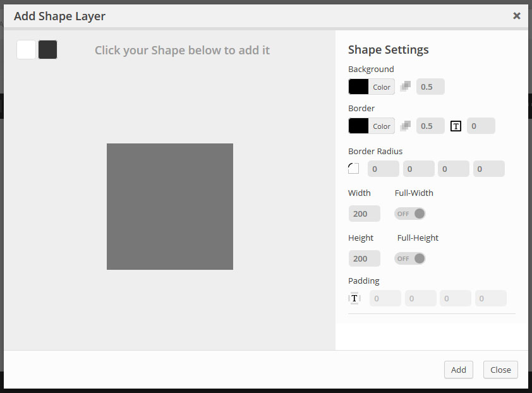Image resolution: width=532 pixels, height=393 pixels.
Task: Click the Border Radius rounded corner icon
Action: (354, 168)
